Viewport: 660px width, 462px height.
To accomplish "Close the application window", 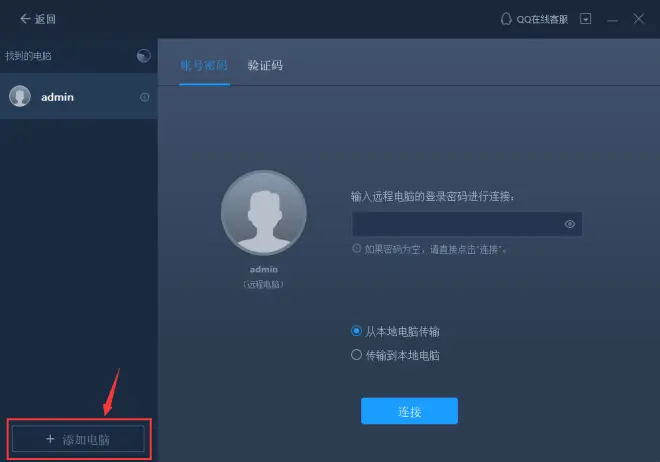I will tap(639, 19).
